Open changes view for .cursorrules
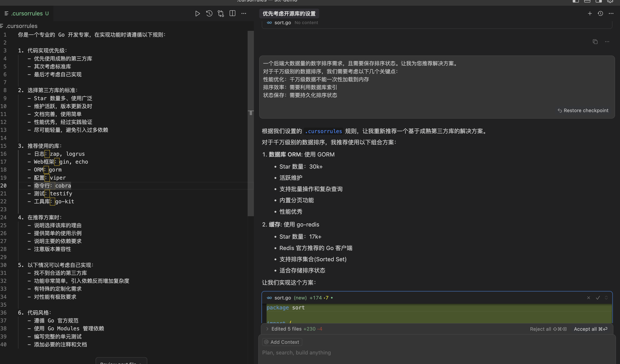 [x=221, y=14]
